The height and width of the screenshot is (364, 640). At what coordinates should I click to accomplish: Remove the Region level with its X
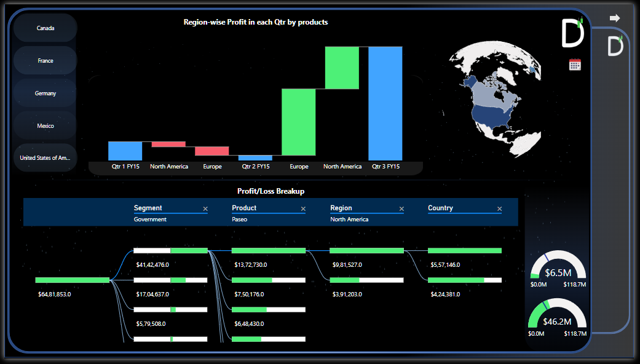click(x=401, y=209)
